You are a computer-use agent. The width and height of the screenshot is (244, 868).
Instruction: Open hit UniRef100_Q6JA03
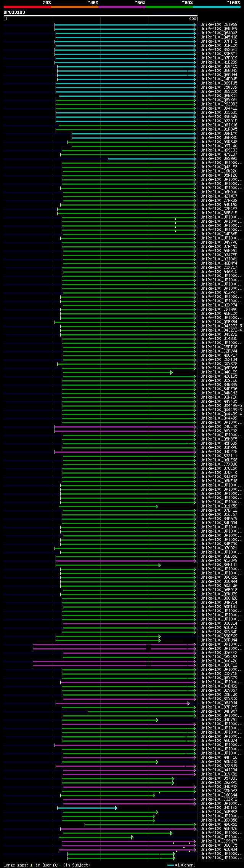219,33
